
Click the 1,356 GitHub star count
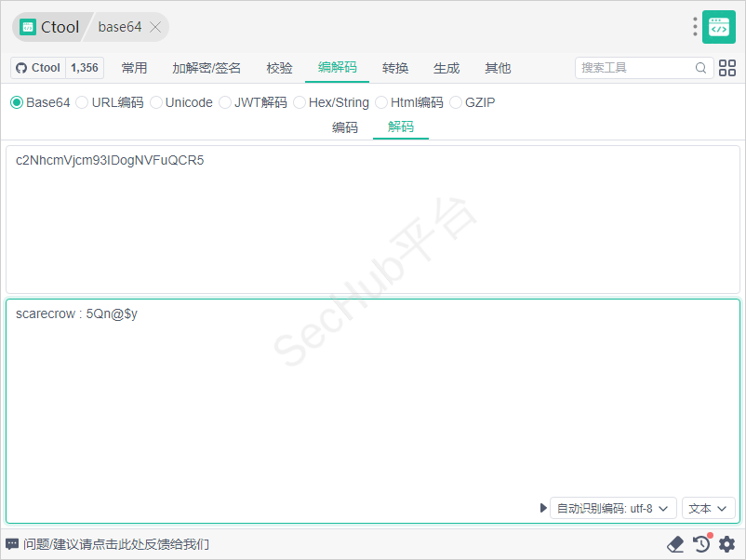(85, 68)
